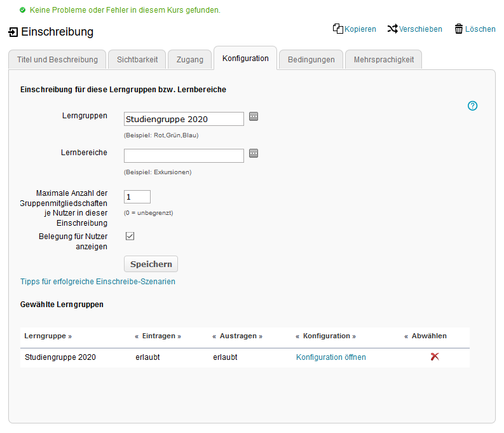Click right arrow after Austragen column header
Viewport: 504px width, 433px height.
(260, 336)
